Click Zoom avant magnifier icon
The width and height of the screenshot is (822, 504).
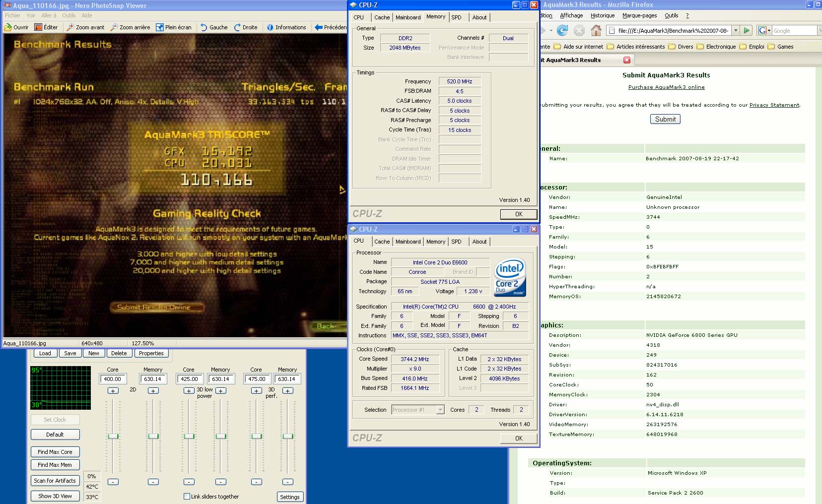[x=70, y=27]
